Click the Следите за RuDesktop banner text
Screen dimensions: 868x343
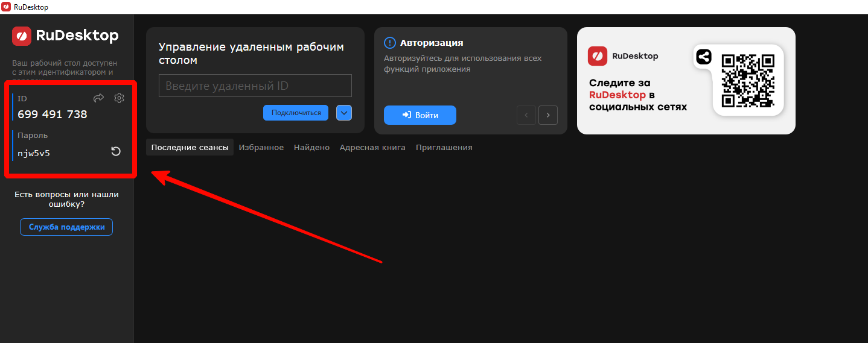638,95
